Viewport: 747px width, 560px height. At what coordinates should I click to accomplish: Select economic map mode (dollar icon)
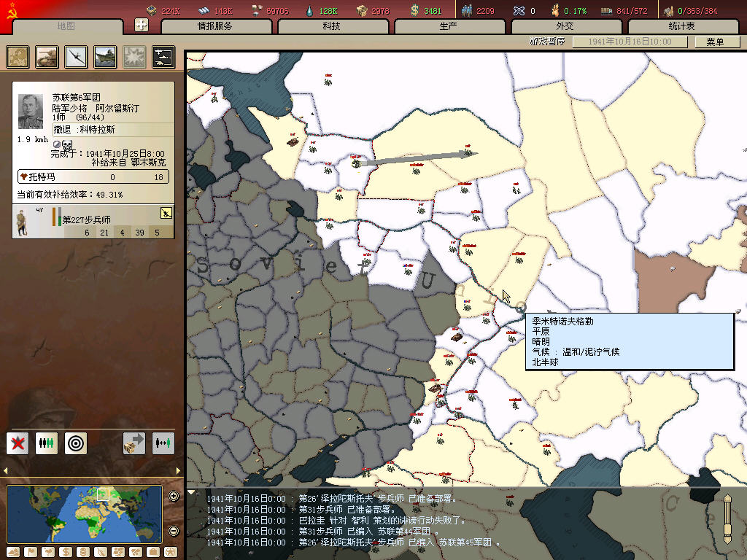pos(65,553)
